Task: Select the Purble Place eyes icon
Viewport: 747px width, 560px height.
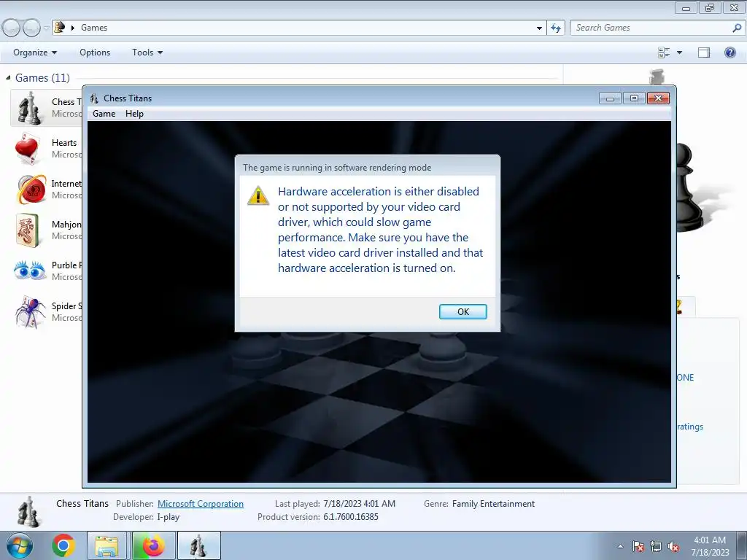Action: (29, 271)
